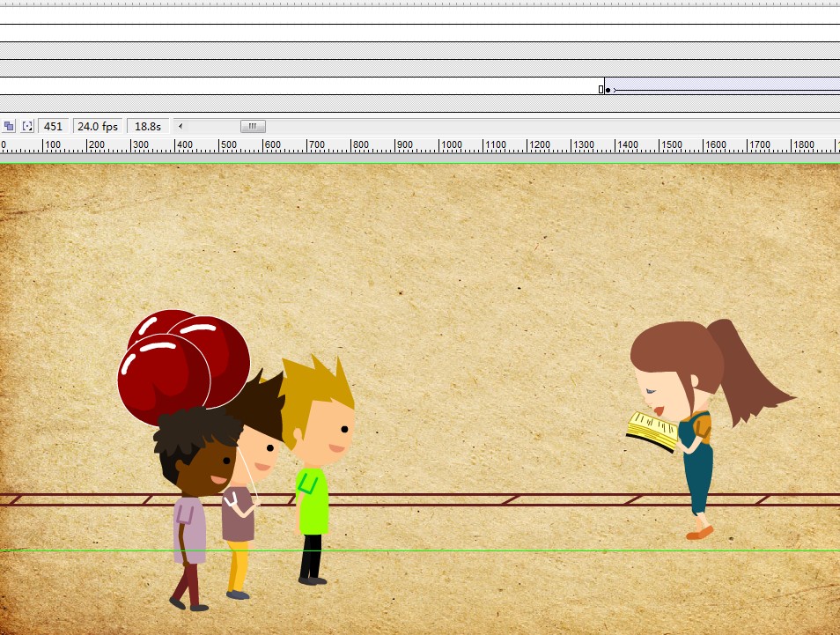Select the red balloons on the stage
The image size is (840, 635).
click(x=181, y=361)
